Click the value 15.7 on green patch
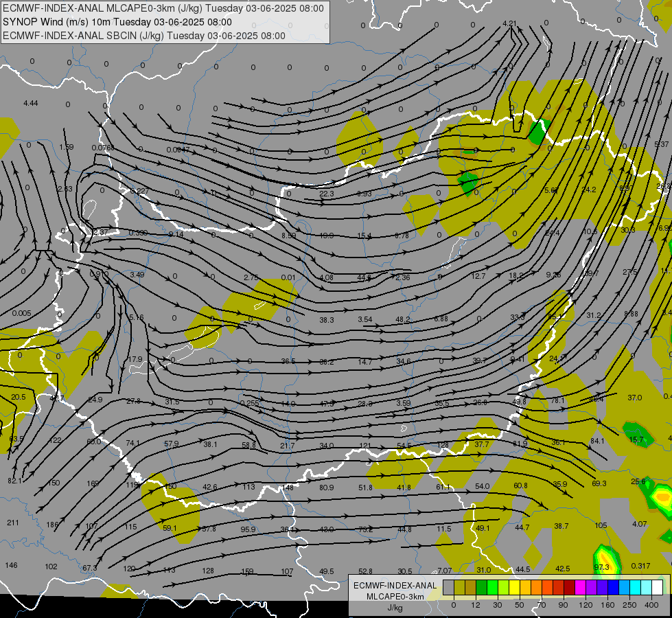This screenshot has width=672, height=618. click(636, 439)
